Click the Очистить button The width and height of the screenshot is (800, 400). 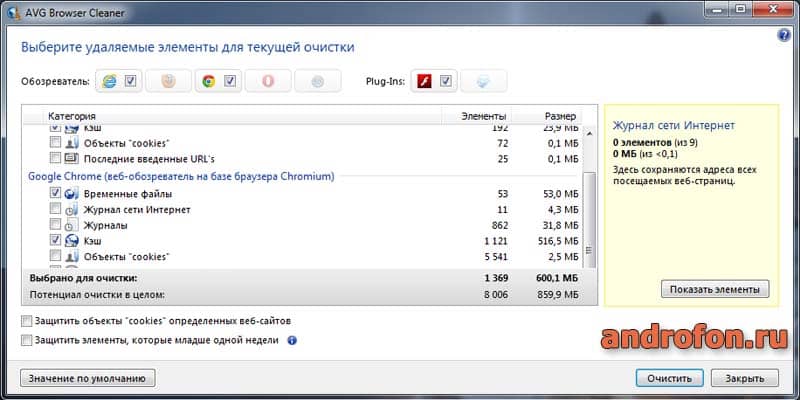pos(669,378)
